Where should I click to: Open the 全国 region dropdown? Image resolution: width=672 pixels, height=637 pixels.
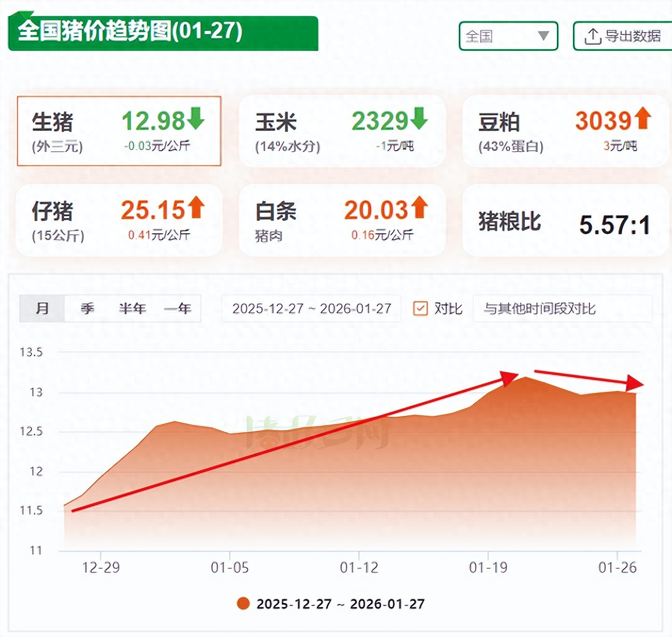508,36
